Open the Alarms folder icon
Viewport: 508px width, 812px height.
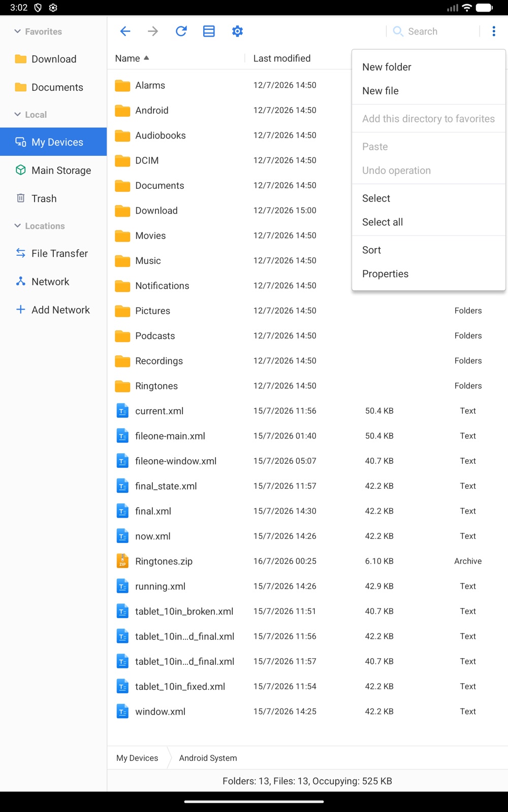pyautogui.click(x=122, y=85)
